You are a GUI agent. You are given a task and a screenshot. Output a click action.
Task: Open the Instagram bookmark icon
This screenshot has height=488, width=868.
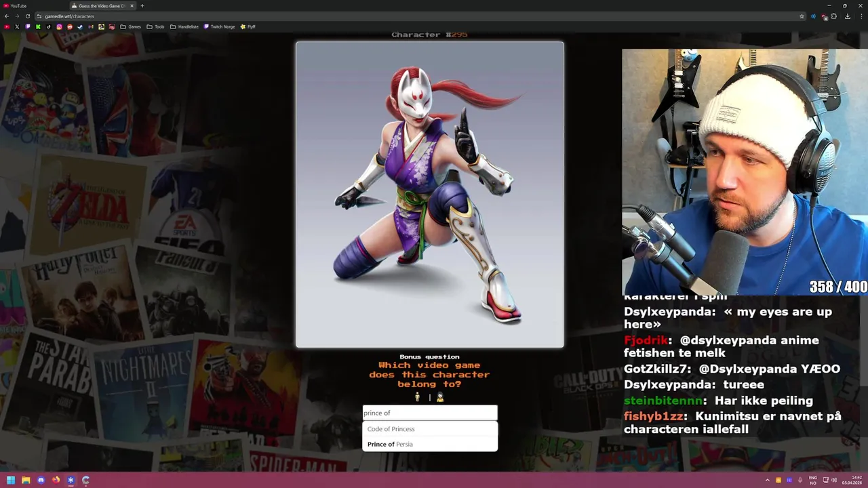coord(59,26)
